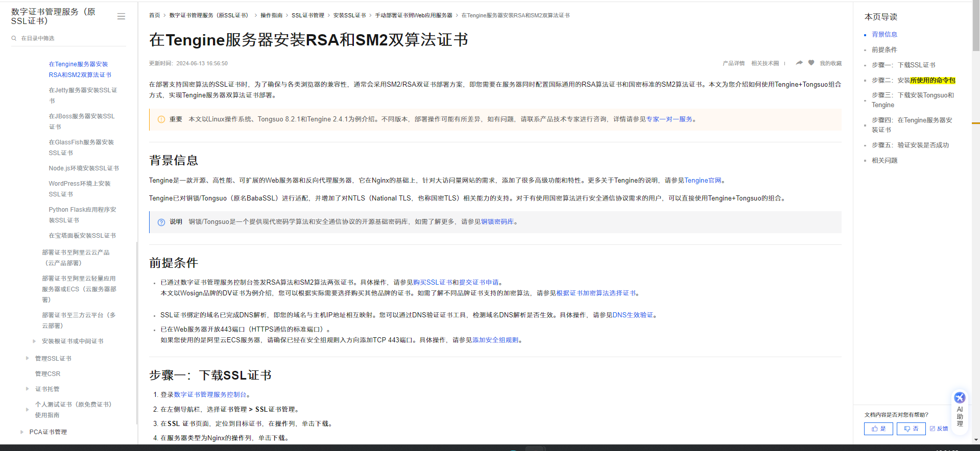Click the heart favorite icon
The height and width of the screenshot is (451, 980).
[x=811, y=63]
